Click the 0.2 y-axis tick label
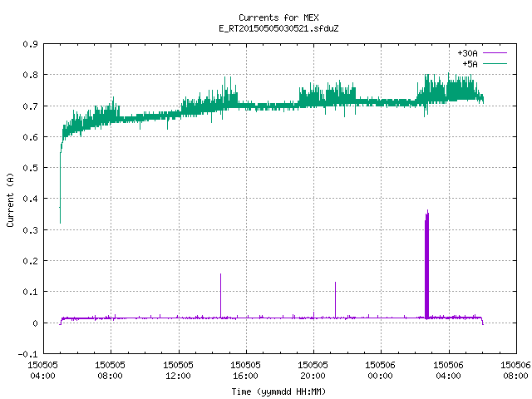The width and height of the screenshot is (532, 399). 30,261
